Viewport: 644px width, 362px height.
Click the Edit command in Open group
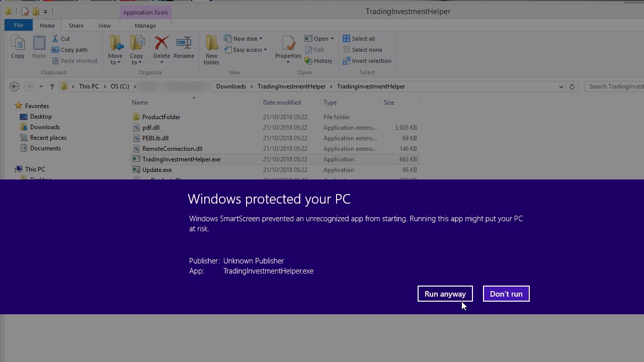coord(314,50)
